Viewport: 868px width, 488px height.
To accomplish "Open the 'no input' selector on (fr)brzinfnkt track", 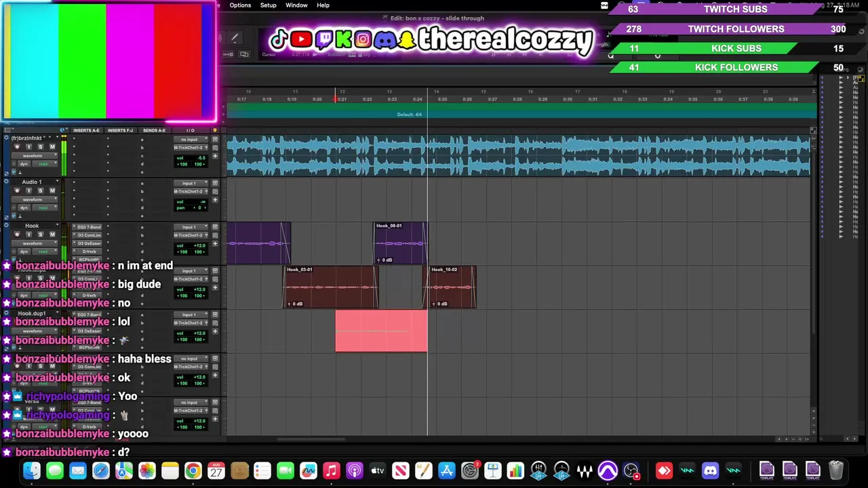I will [189, 140].
